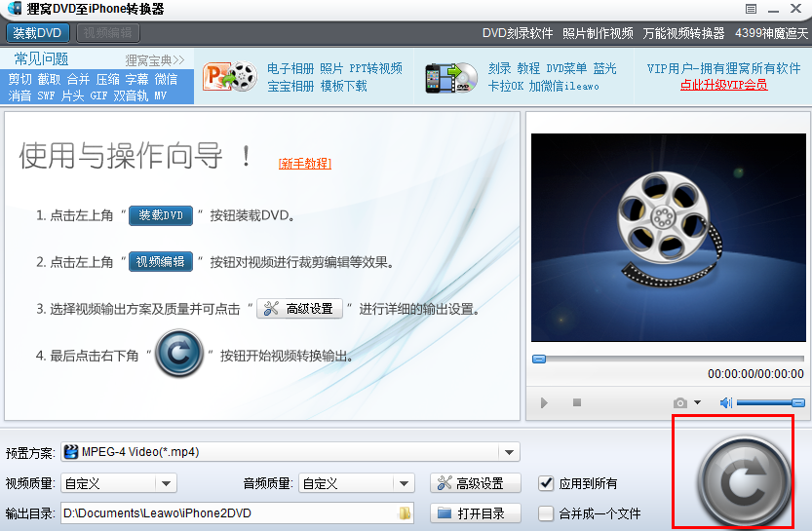Mute audio via the speaker icon
Viewport: 812px width, 531px height.
[x=726, y=402]
